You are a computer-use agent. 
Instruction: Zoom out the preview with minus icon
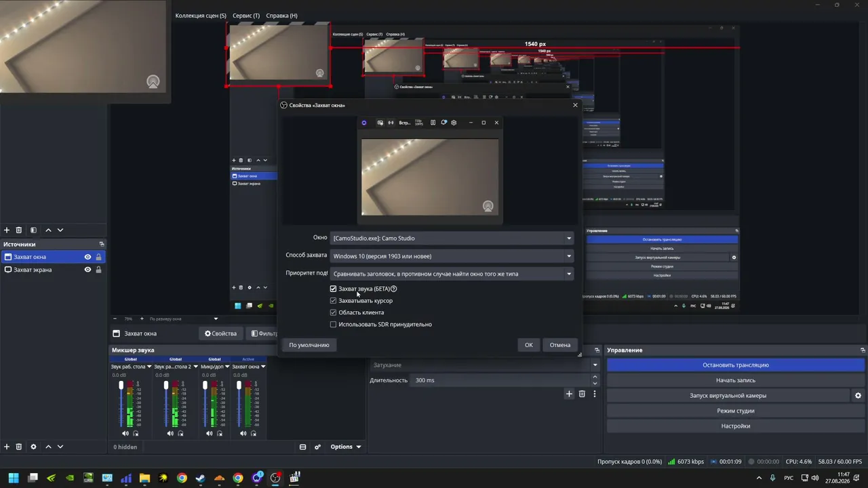pyautogui.click(x=115, y=319)
